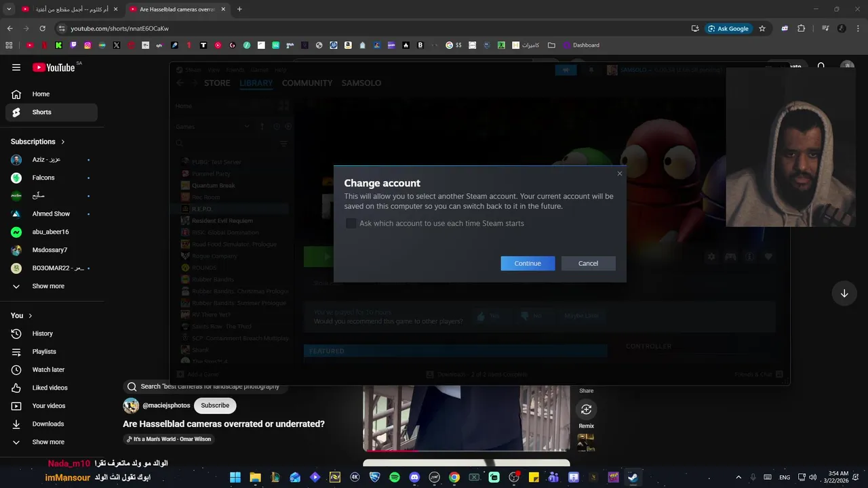Open Msdossary7 channel in subscriptions
The image size is (868, 488).
[x=52, y=250]
